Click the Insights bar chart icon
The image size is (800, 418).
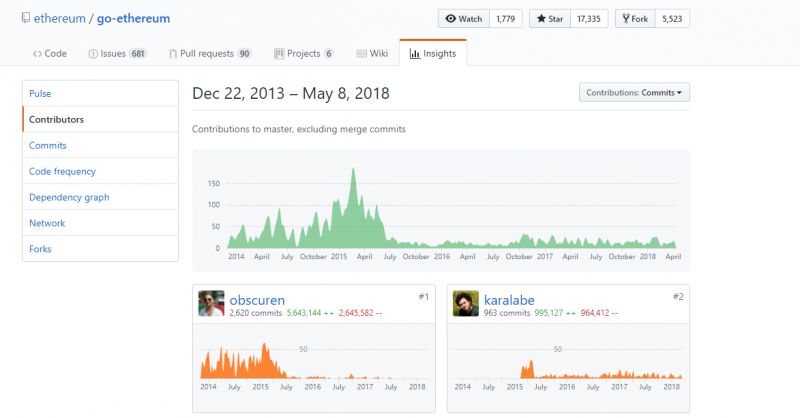(x=415, y=54)
